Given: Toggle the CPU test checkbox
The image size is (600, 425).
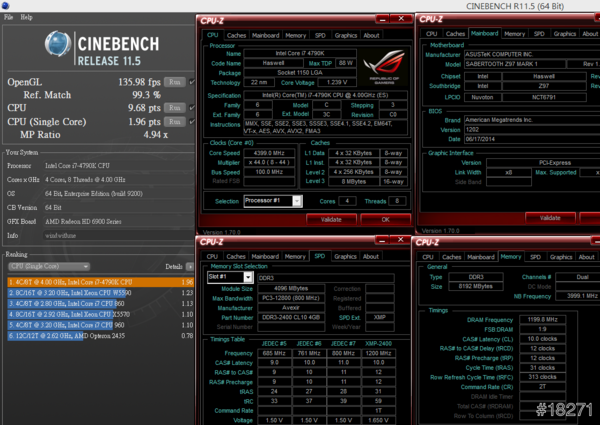Looking at the screenshot, I should pyautogui.click(x=192, y=108).
